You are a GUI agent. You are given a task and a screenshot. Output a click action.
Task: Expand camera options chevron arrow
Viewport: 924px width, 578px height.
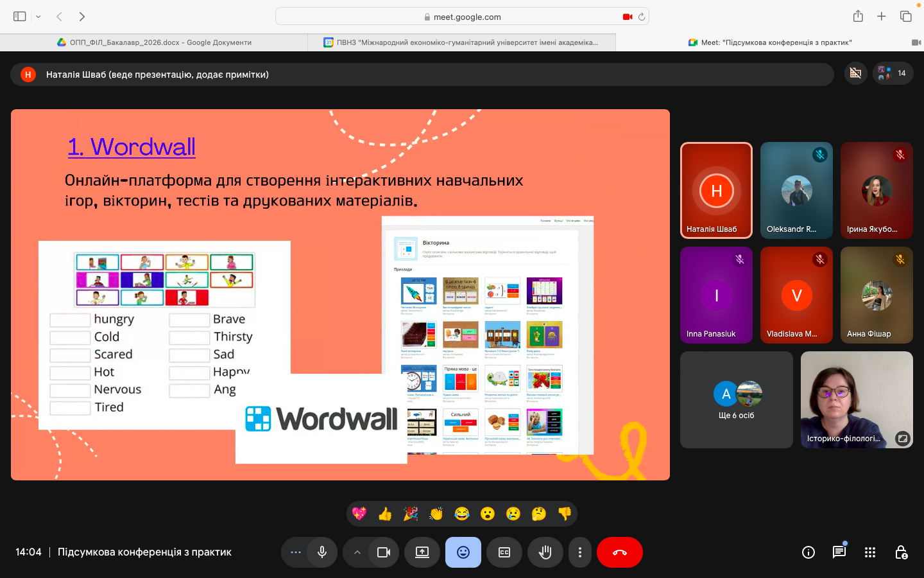tap(357, 552)
